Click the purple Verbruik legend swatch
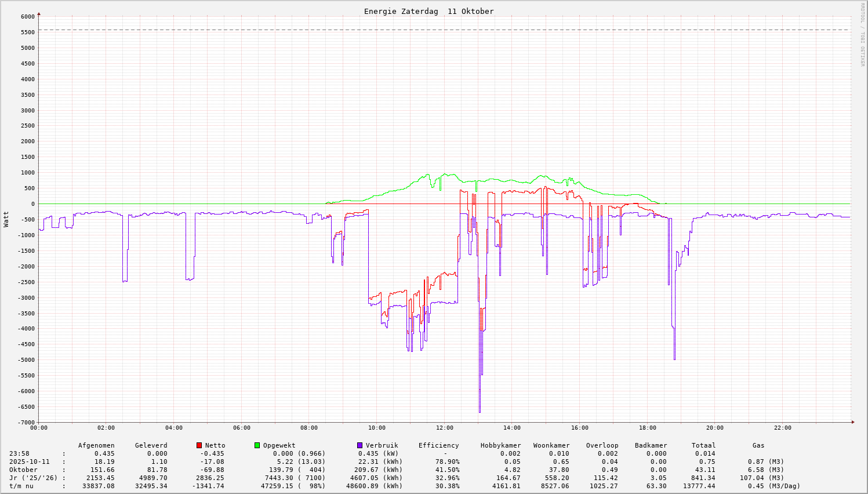Viewport: 868px width, 494px height. (x=359, y=445)
